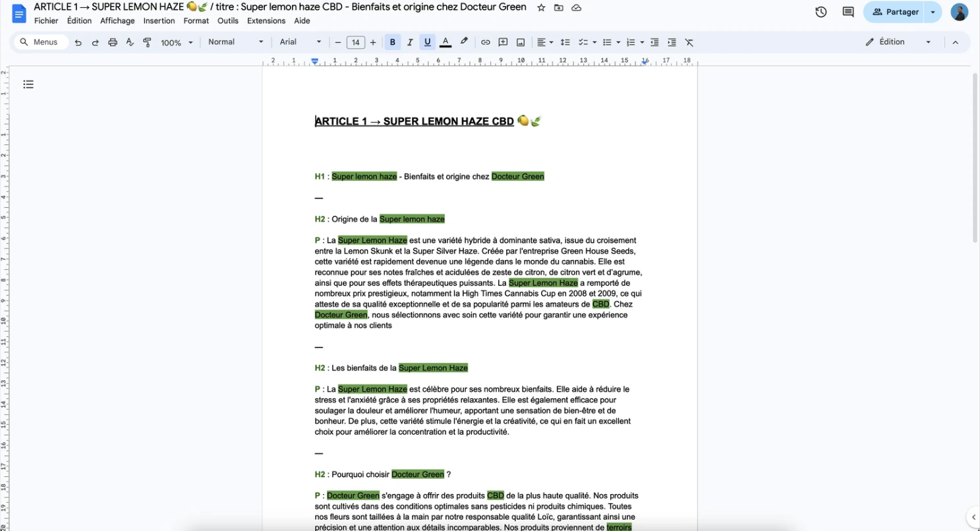Redo the last action
980x531 pixels.
(95, 42)
